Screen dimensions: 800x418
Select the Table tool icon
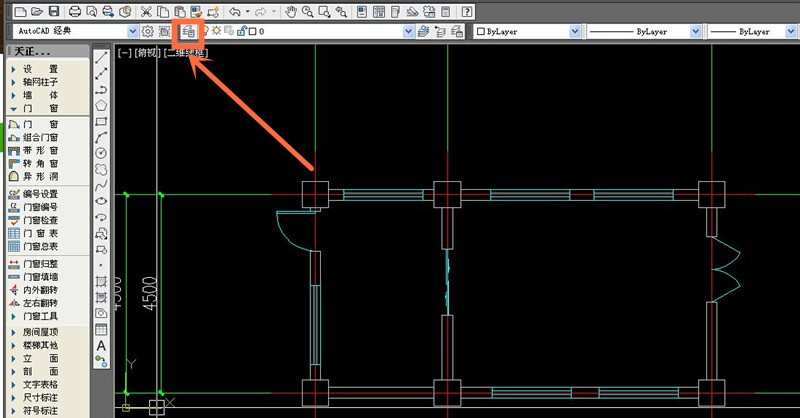[x=101, y=329]
